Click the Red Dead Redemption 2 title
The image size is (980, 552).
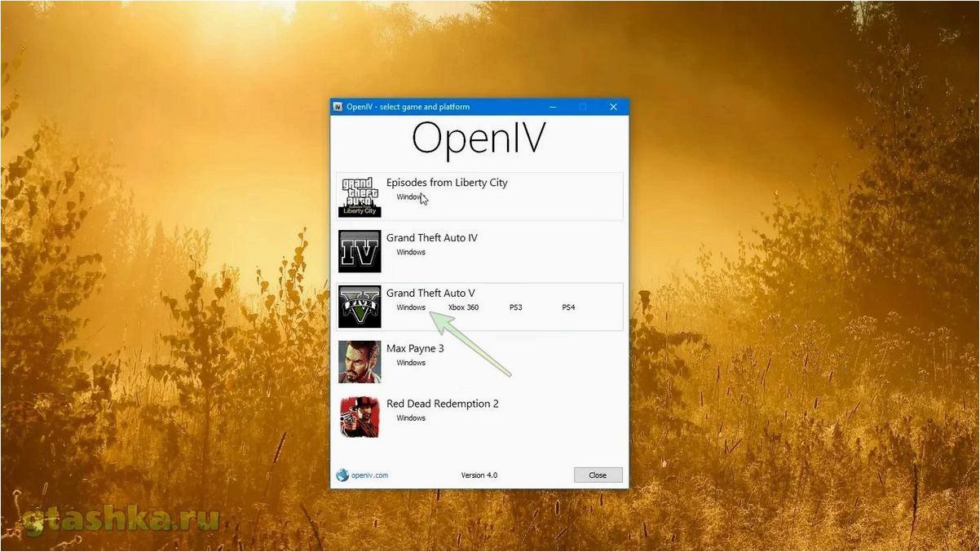(443, 404)
